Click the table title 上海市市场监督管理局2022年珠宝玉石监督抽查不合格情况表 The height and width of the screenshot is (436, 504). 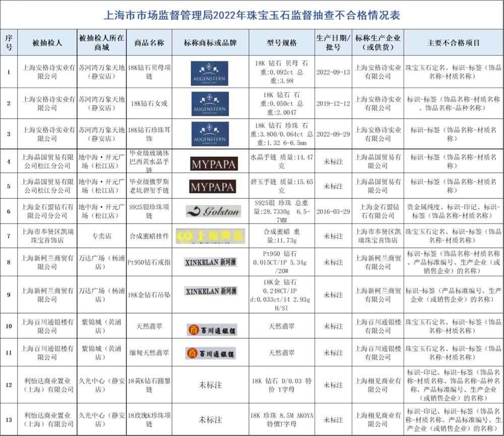[x=252, y=15]
